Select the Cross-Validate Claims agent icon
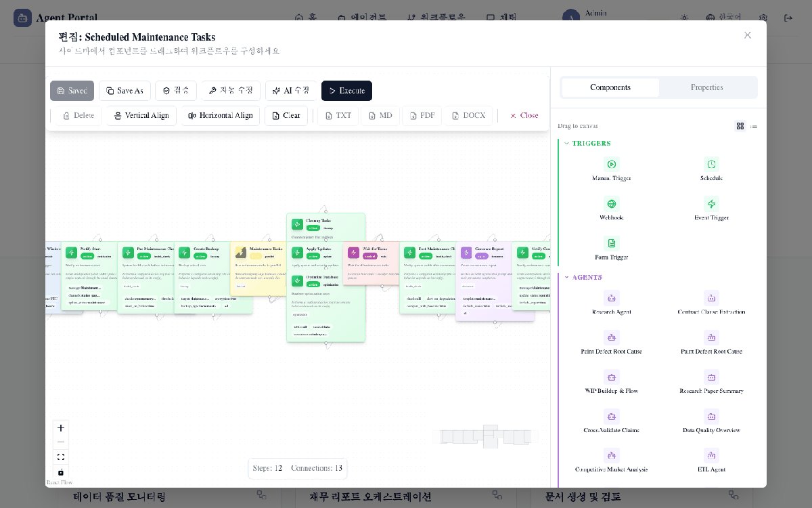The width and height of the screenshot is (812, 508). pyautogui.click(x=612, y=416)
